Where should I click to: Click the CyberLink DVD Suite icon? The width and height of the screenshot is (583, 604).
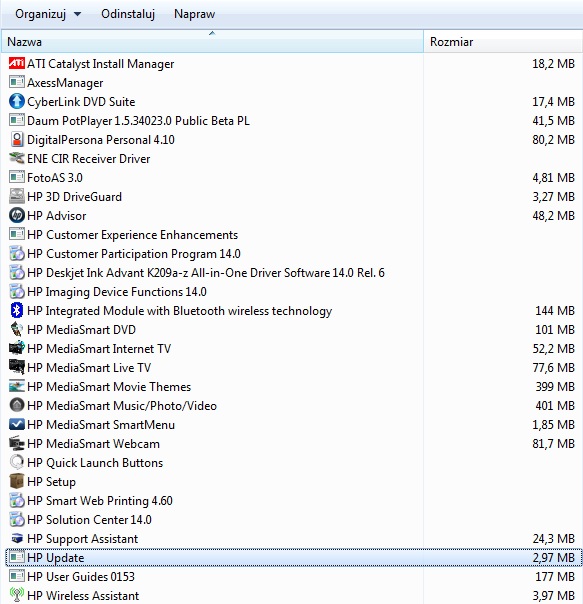pyautogui.click(x=17, y=101)
